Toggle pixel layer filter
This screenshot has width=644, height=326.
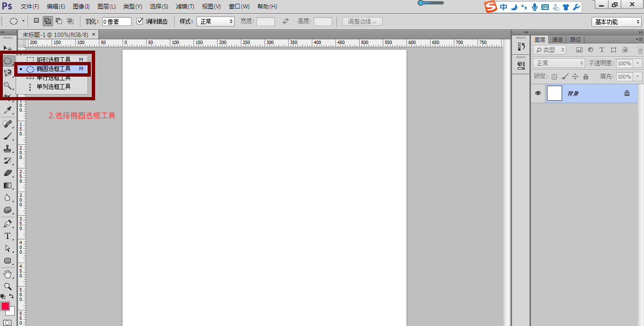click(x=579, y=50)
